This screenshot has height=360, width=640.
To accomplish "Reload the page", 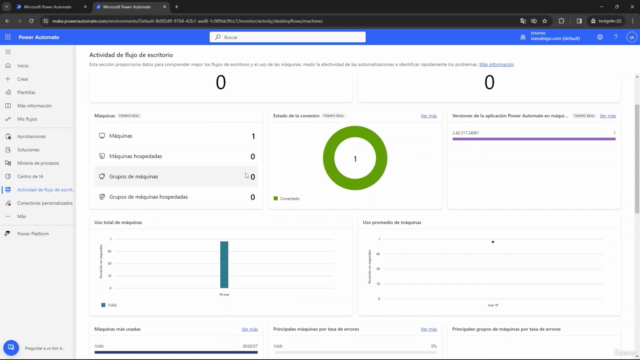I will (31, 21).
